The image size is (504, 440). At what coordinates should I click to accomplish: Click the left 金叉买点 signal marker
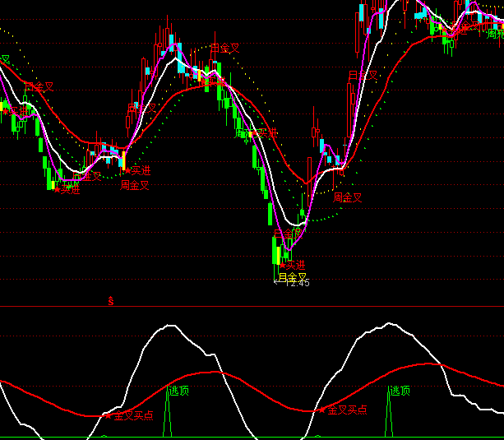132,416
